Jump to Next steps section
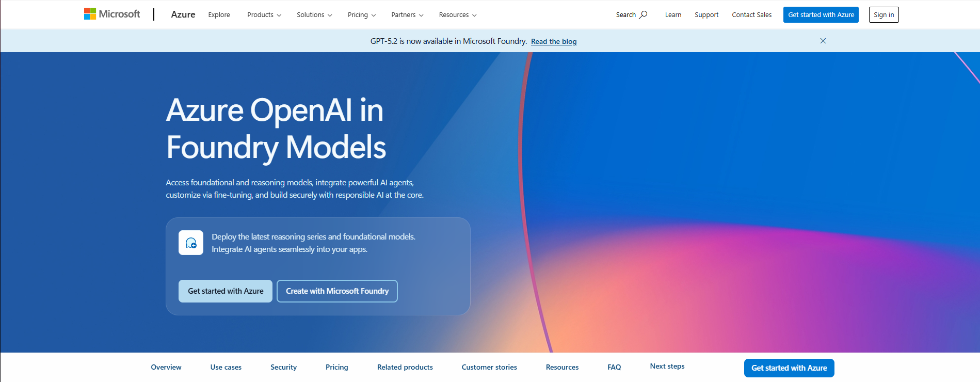The width and height of the screenshot is (980, 382). [x=667, y=366]
